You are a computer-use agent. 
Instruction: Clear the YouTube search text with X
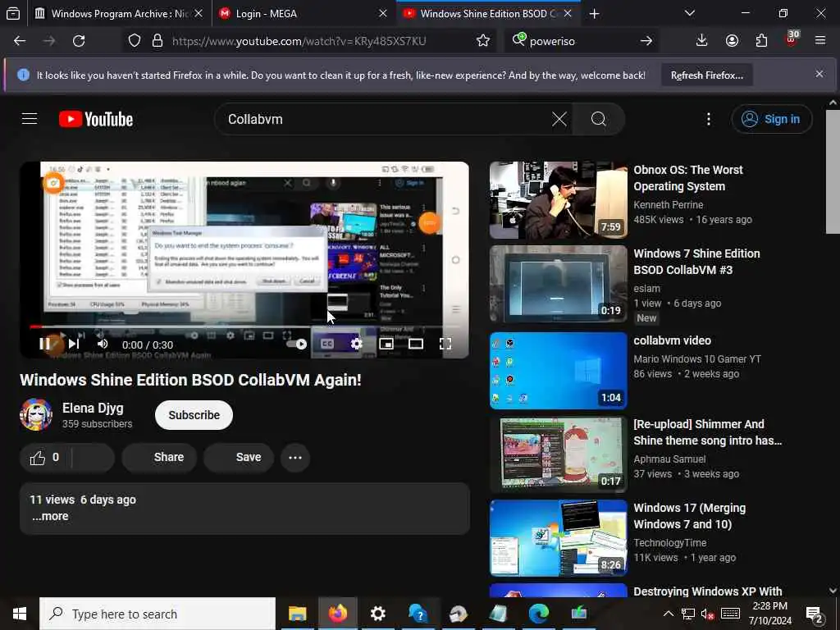click(x=559, y=119)
